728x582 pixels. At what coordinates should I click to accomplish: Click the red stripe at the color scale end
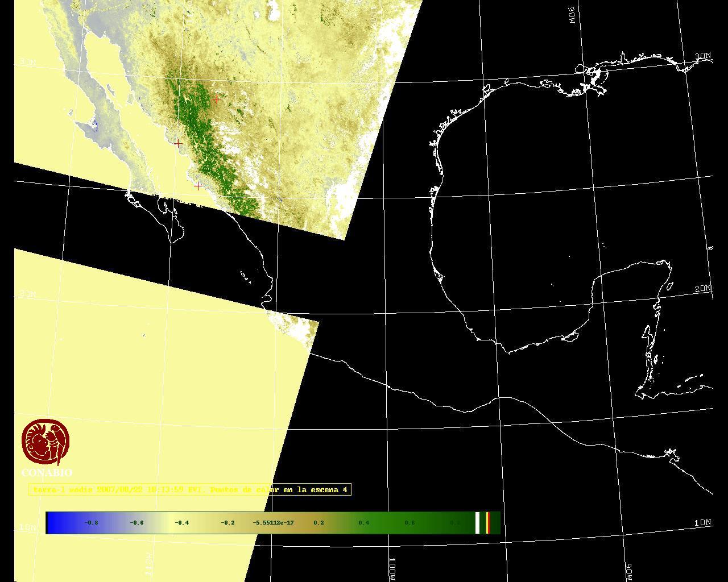pyautogui.click(x=488, y=523)
